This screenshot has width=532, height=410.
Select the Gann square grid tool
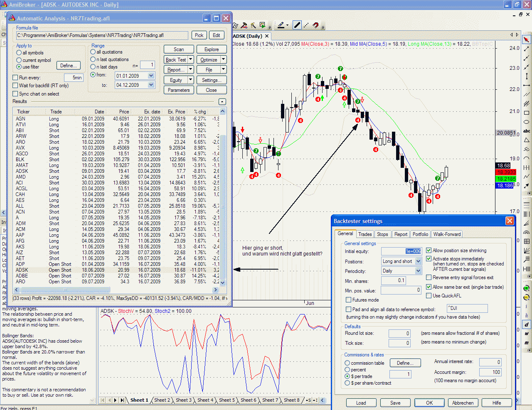click(527, 241)
